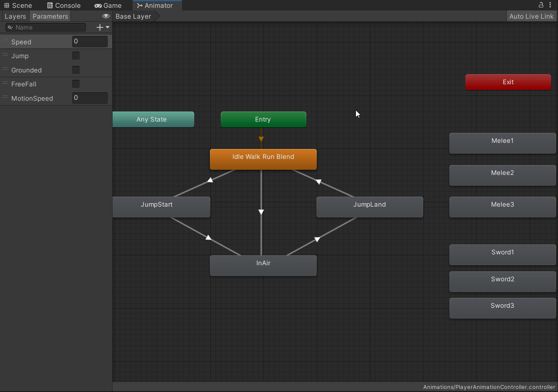Select the Melee2 state node

pos(503,175)
